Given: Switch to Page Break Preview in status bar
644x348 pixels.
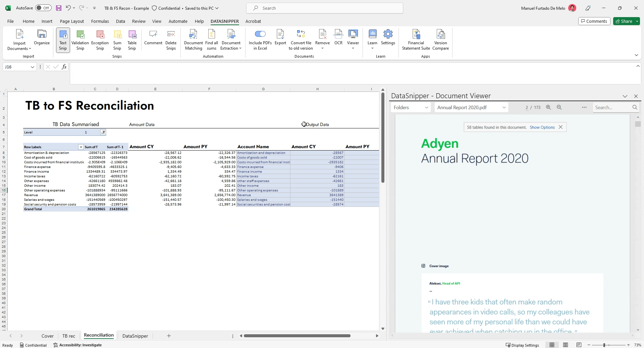Looking at the screenshot, I should (579, 345).
